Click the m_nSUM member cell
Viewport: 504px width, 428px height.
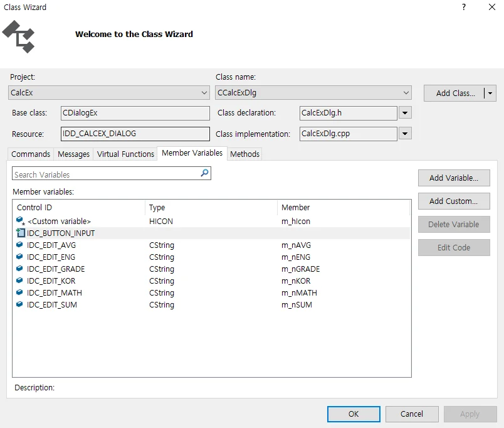pyautogui.click(x=297, y=304)
